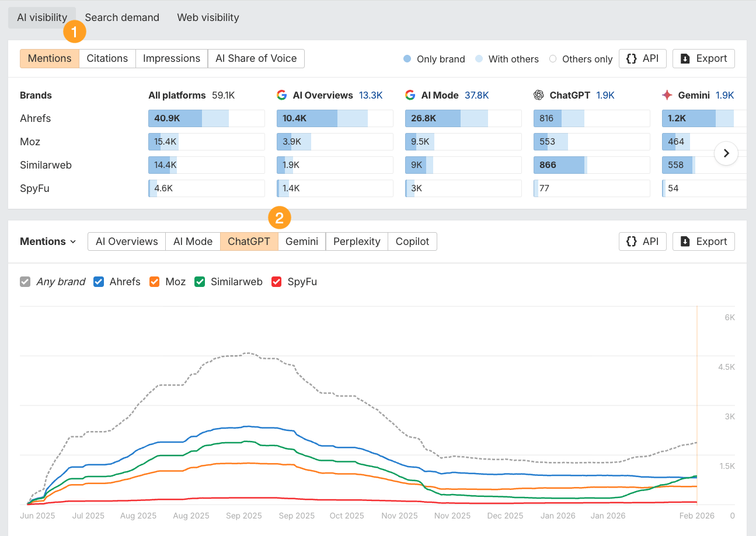Select the Citations tab

[x=107, y=58]
